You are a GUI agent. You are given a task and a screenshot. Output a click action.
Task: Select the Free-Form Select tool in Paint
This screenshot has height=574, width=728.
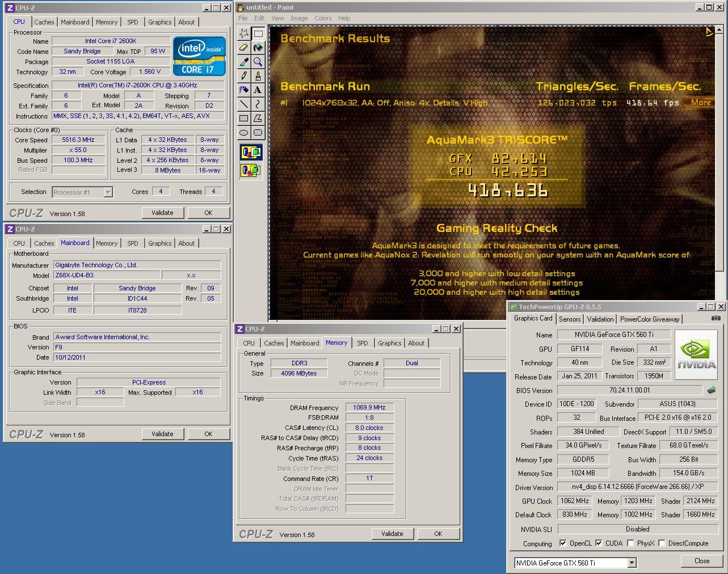pos(244,33)
